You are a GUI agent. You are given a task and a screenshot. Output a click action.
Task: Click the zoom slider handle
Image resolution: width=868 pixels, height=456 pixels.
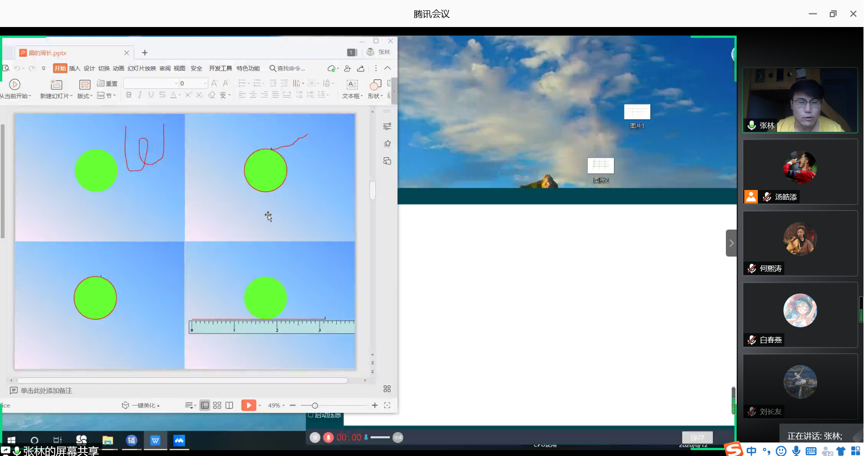pyautogui.click(x=315, y=406)
